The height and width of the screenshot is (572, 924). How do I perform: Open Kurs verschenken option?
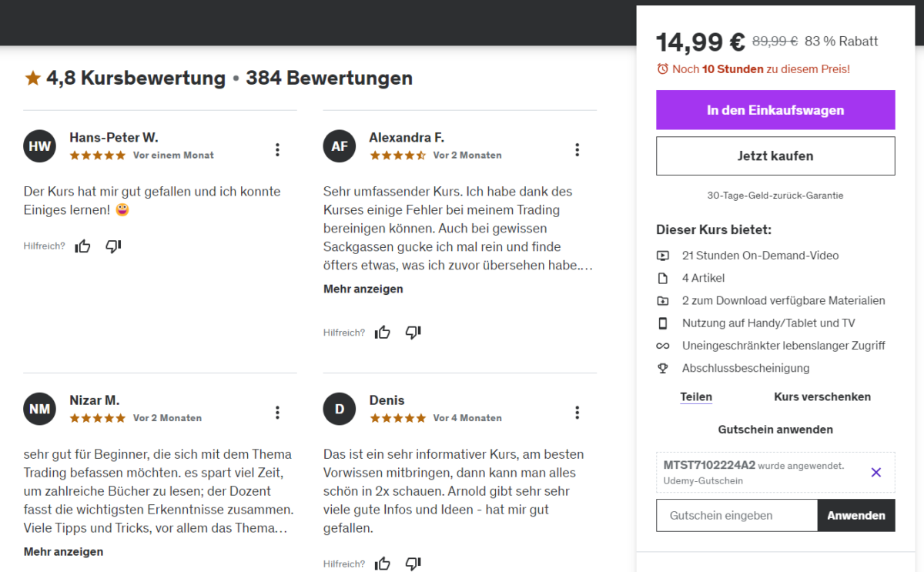coord(822,396)
